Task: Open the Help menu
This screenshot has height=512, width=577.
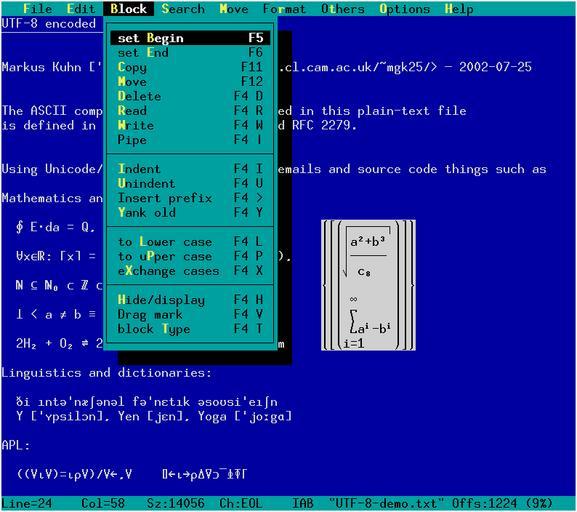Action: pos(459,8)
